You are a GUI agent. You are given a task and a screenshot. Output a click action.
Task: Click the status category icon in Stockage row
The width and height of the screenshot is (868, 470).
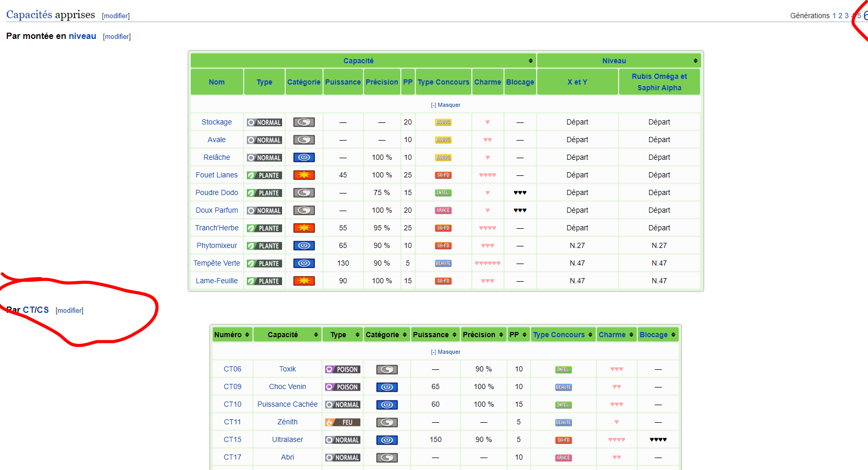pos(304,122)
